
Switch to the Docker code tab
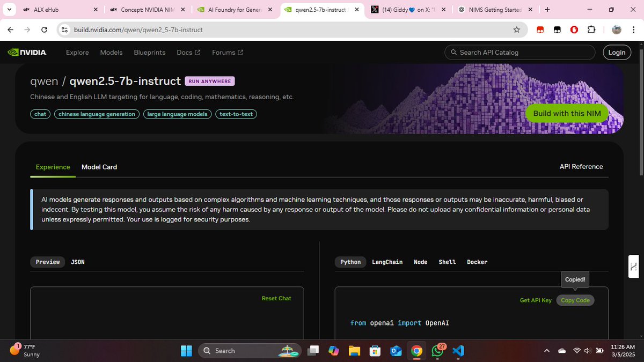click(x=477, y=262)
